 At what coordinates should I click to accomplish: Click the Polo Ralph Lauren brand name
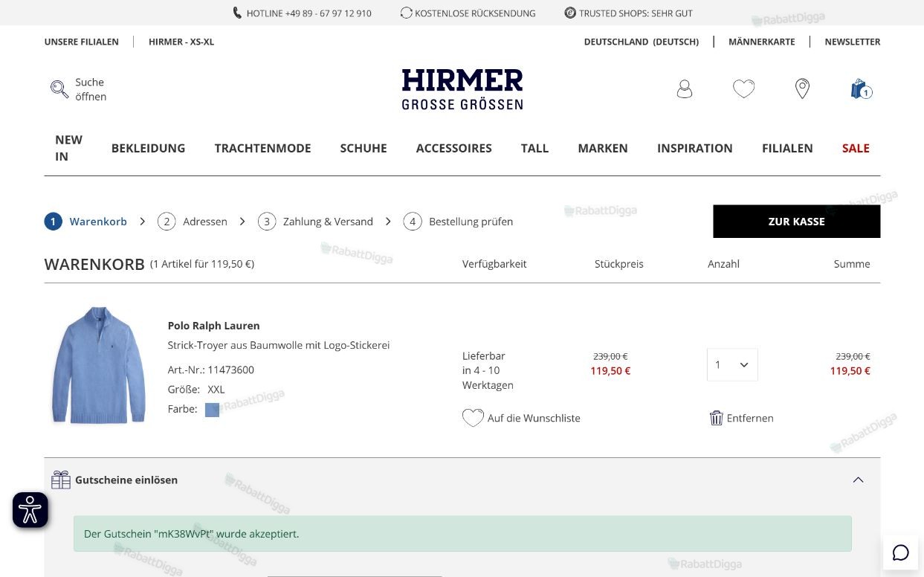coord(213,326)
